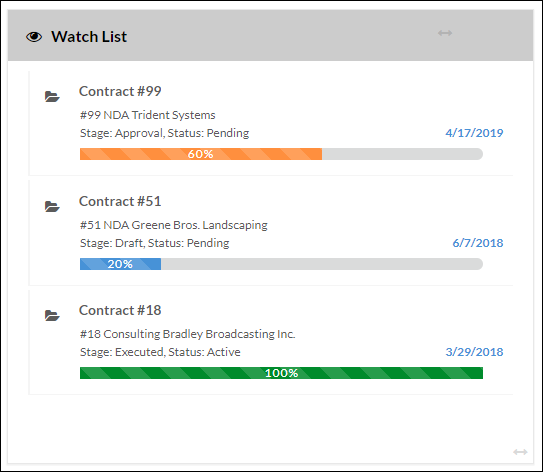
Task: Click the green 100% progress bar
Action: pyautogui.click(x=281, y=373)
